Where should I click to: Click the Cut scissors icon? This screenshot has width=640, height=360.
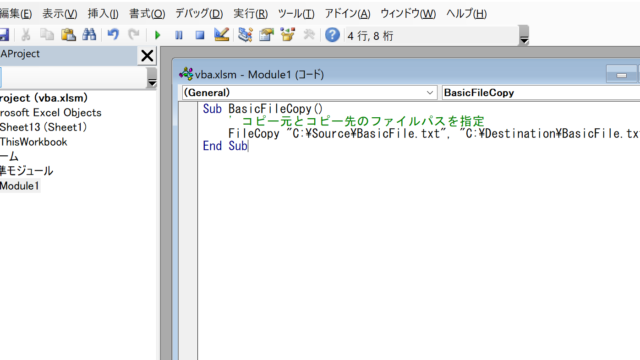pos(26,35)
